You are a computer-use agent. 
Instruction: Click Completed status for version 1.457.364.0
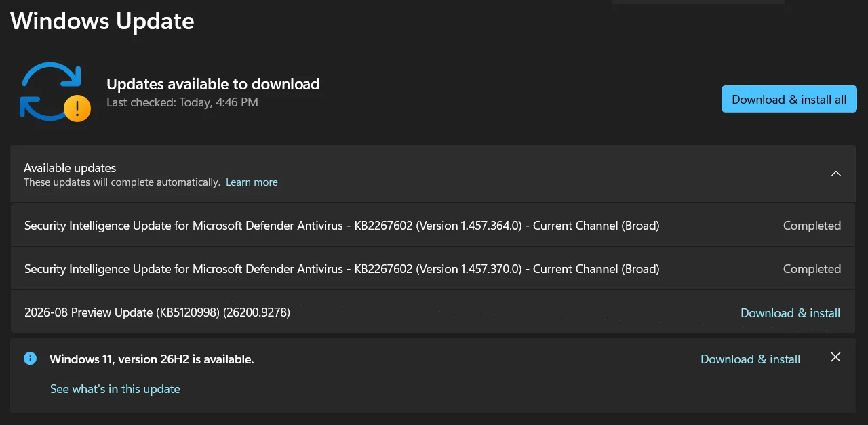(812, 226)
